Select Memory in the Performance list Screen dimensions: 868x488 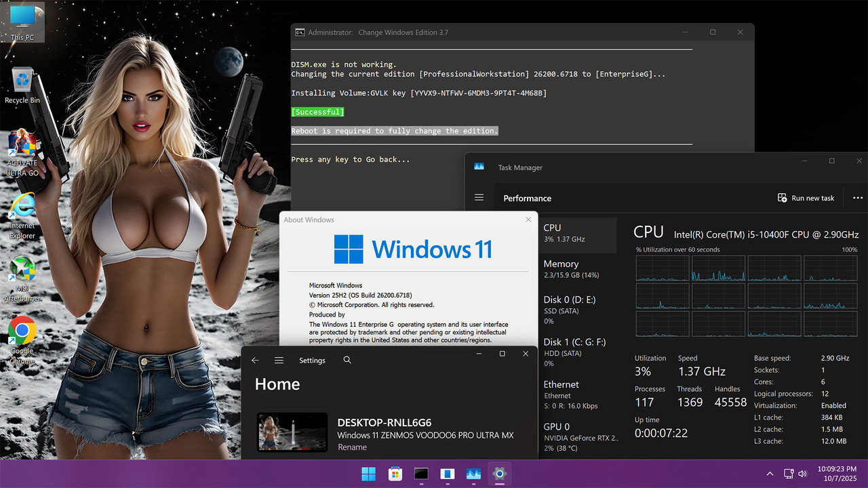pos(578,269)
